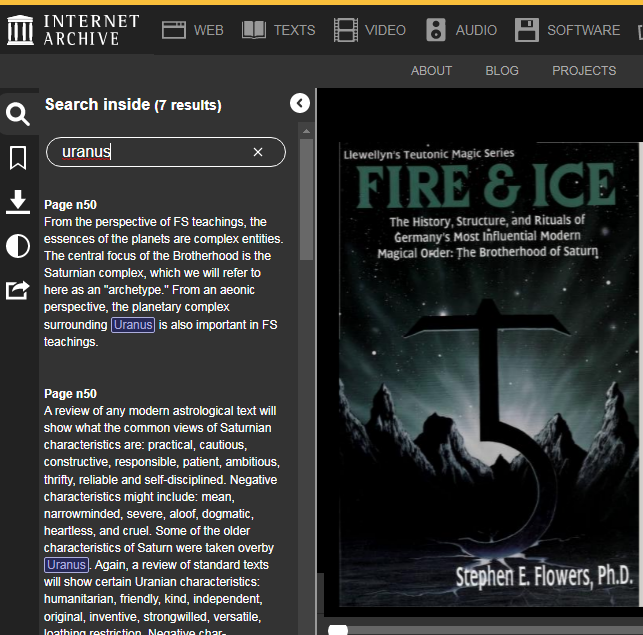
Task: Click the search results scrollbar thumb
Action: pos(306,199)
